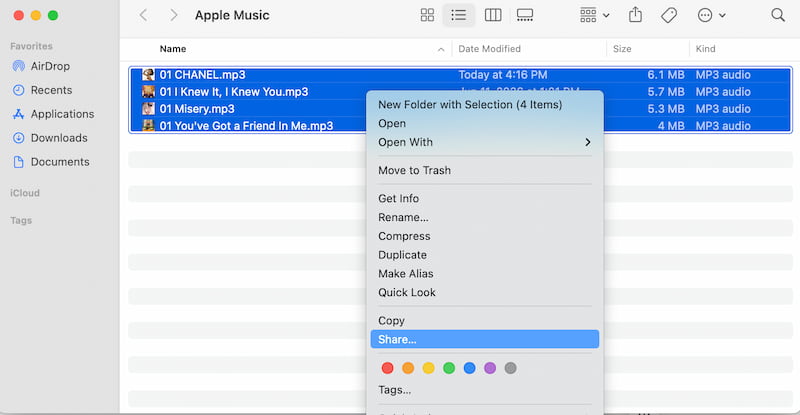Screen dimensions: 800x415
Task: Click the Share toolbar icon
Action: click(x=635, y=15)
